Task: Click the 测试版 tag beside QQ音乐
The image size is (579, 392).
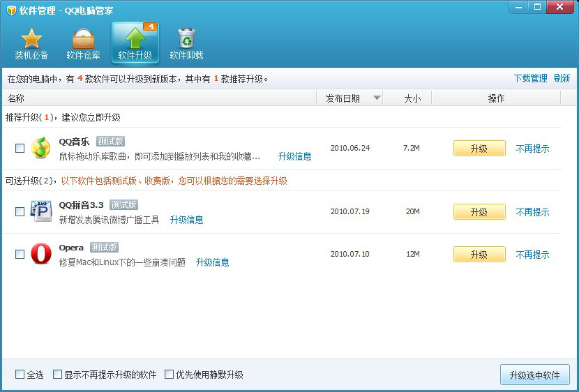Action: [110, 141]
